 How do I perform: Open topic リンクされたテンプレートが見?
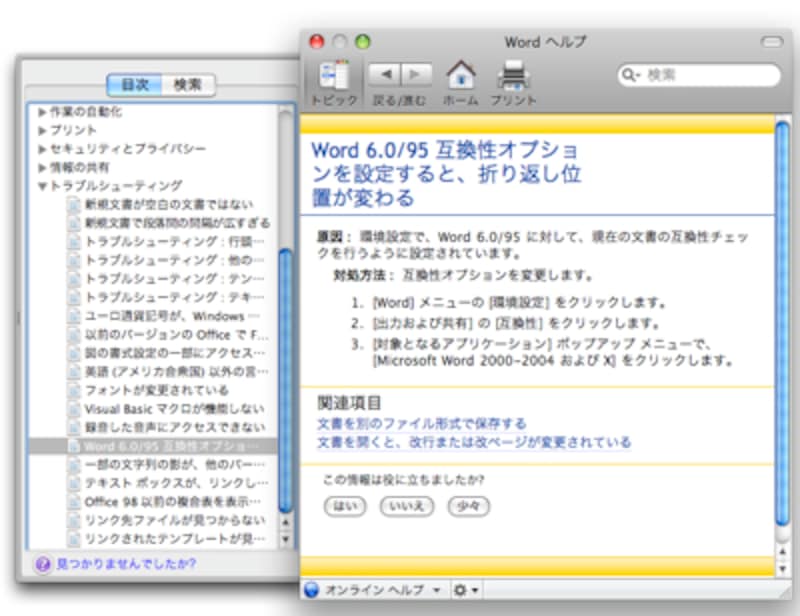click(175, 538)
